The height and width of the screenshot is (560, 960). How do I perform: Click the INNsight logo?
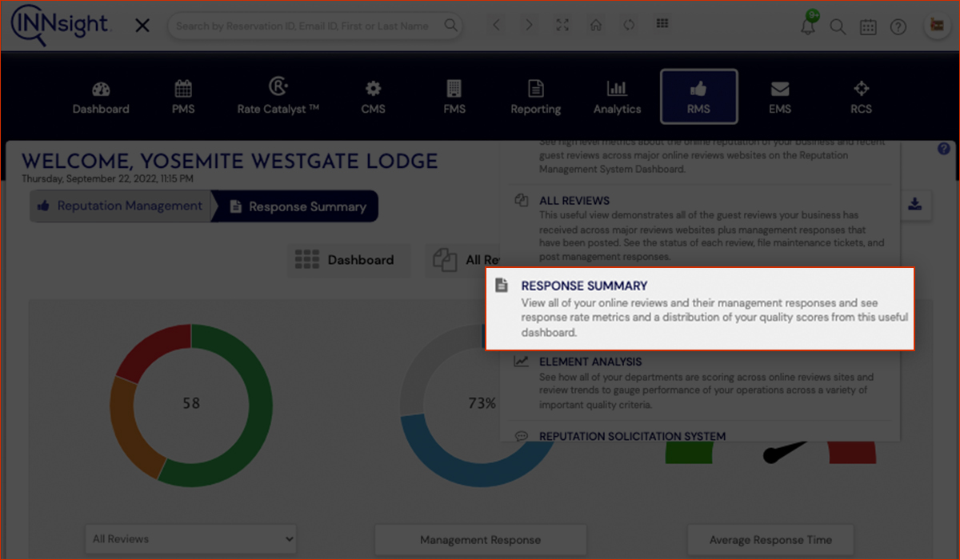[62, 25]
